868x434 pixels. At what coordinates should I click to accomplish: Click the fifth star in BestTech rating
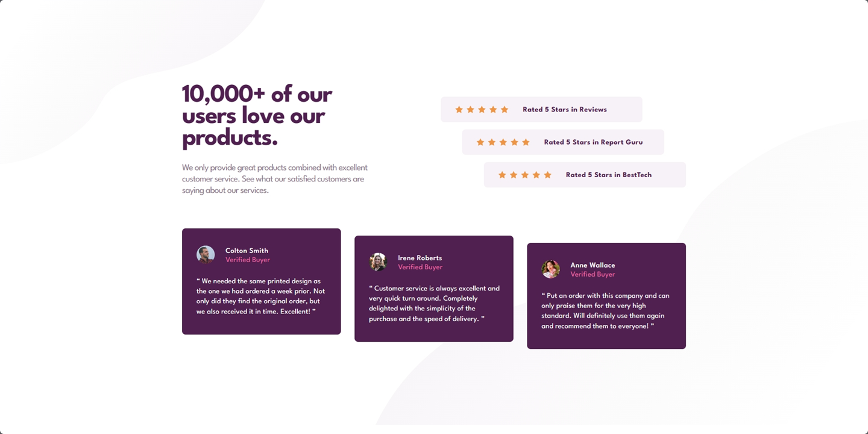pos(547,175)
